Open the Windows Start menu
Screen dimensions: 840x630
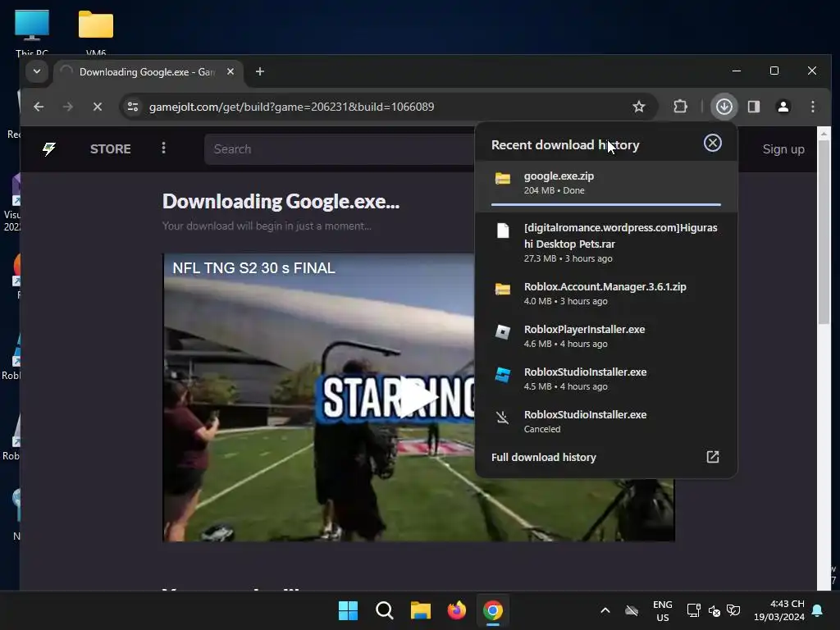(348, 610)
